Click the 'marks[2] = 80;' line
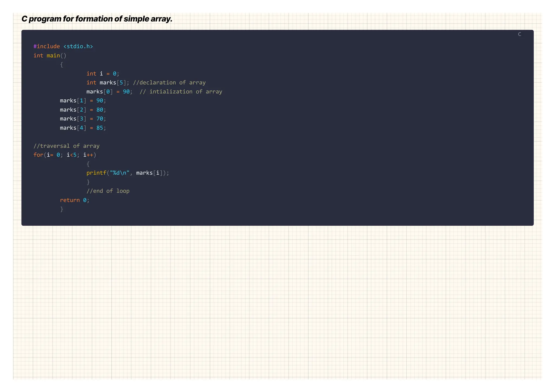 click(83, 110)
